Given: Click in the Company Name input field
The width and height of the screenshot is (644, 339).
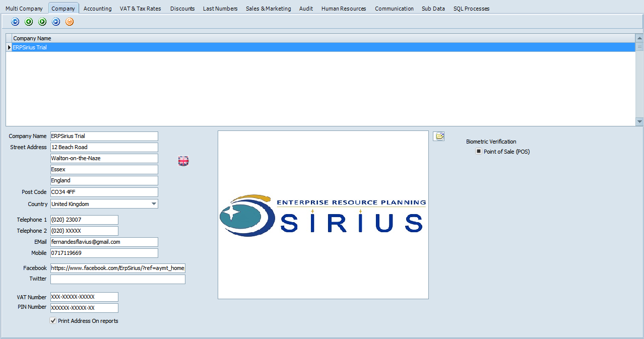Looking at the screenshot, I should (x=104, y=136).
